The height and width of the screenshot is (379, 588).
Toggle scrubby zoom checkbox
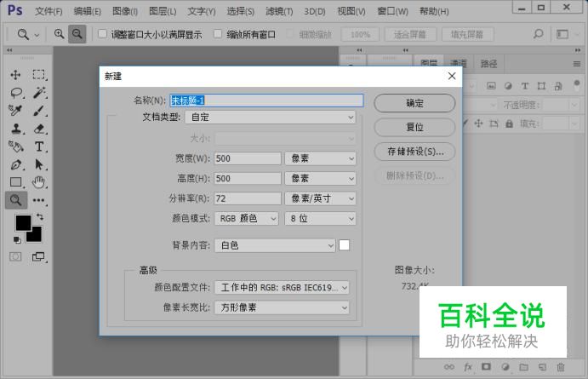click(x=289, y=34)
